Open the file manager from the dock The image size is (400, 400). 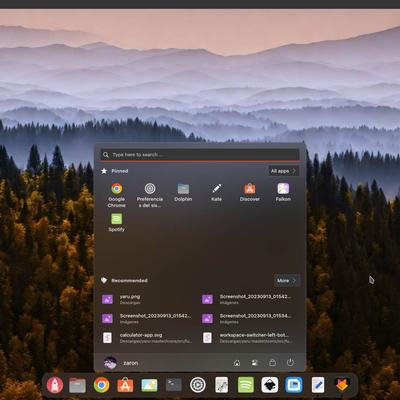coord(77,385)
